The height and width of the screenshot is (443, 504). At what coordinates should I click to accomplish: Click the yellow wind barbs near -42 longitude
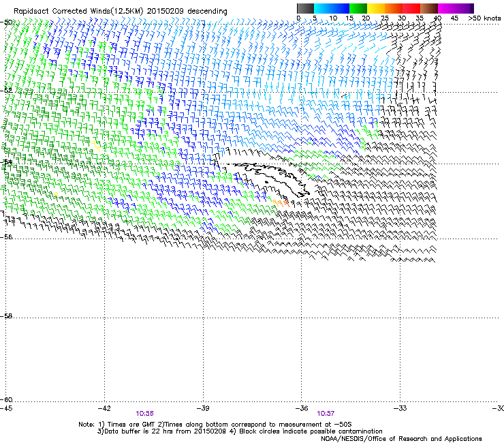click(96, 146)
